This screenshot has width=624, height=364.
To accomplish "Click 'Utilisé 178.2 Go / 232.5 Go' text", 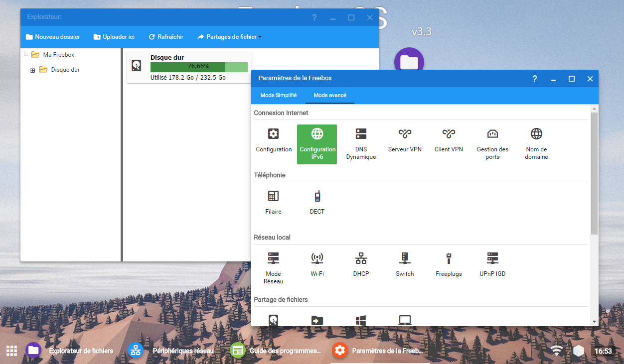I will pyautogui.click(x=188, y=78).
